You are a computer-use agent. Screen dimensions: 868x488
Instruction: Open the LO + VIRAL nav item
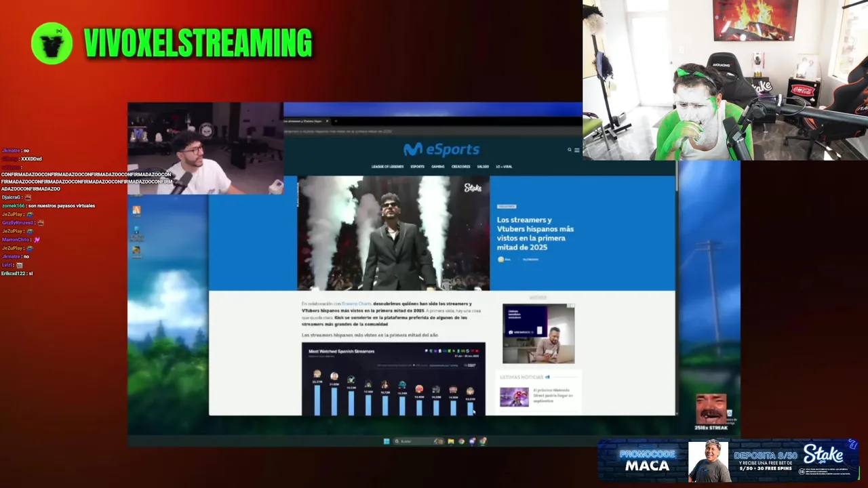pos(504,166)
